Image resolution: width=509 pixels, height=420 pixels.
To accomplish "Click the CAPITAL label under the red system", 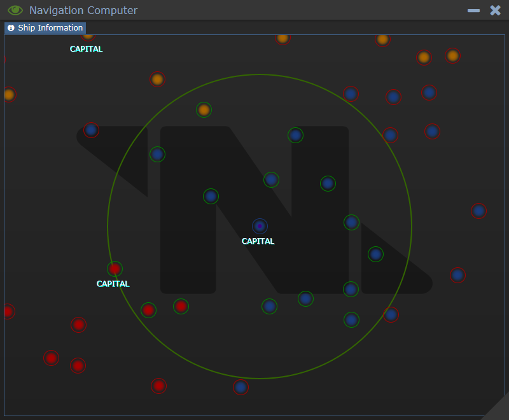I will (113, 284).
